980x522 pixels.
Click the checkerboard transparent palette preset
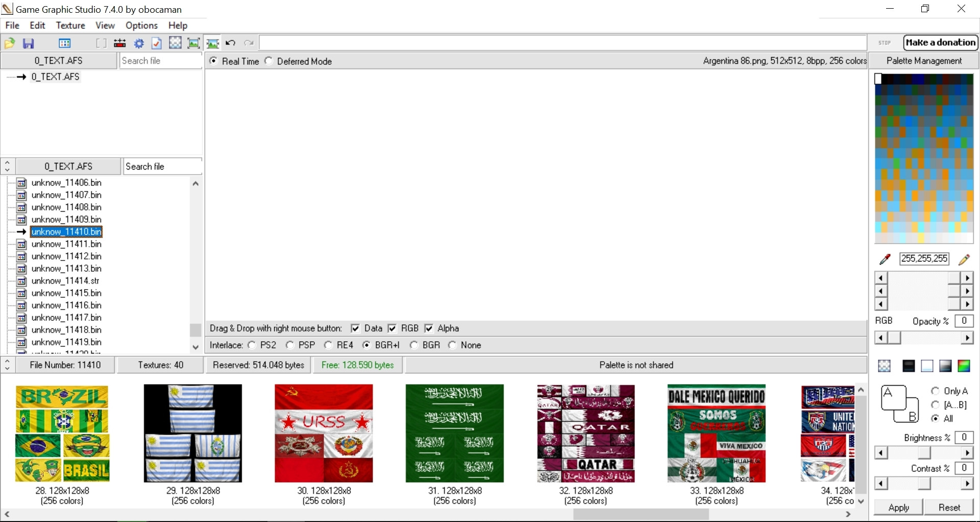click(884, 366)
